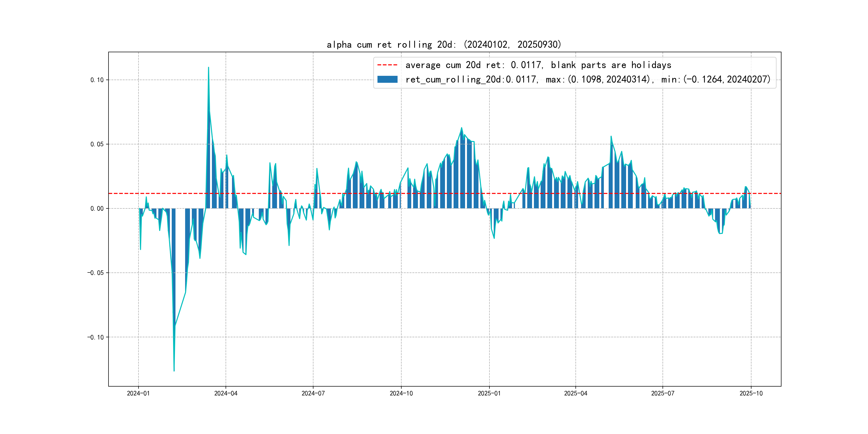
Task: Click the maximum peak in March 2024
Action: [x=208, y=68]
